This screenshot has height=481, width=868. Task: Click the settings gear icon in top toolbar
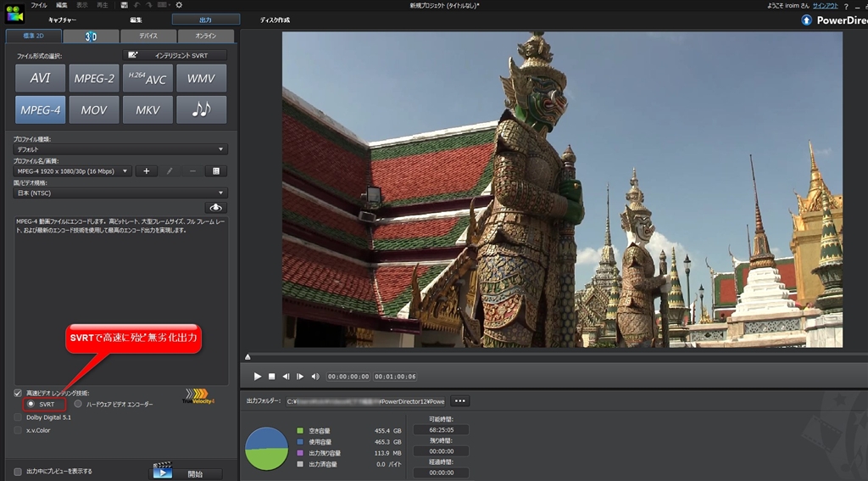tap(178, 5)
